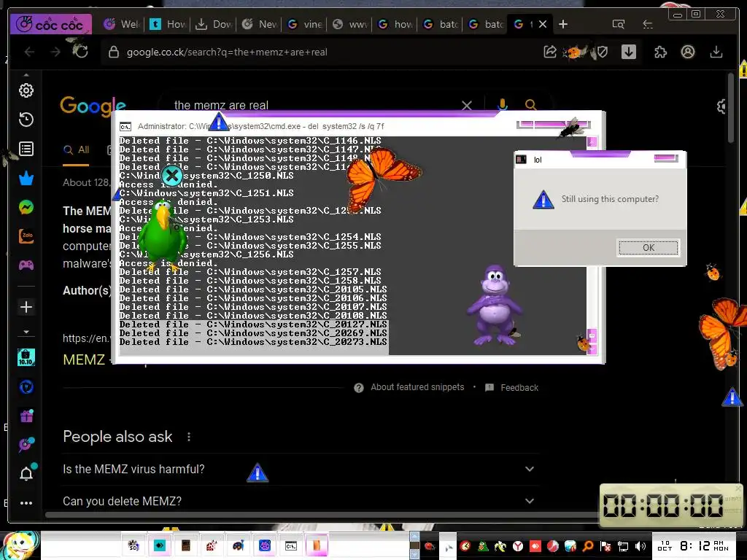Open Messenger from the sidebar

[26, 207]
